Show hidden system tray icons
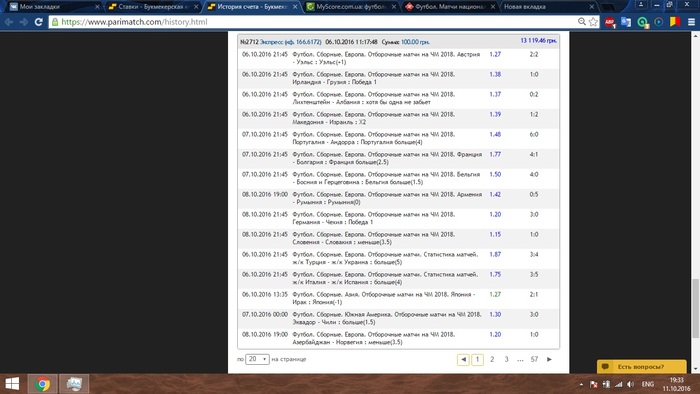Screen dimensions: 700x394 pyautogui.click(x=581, y=384)
